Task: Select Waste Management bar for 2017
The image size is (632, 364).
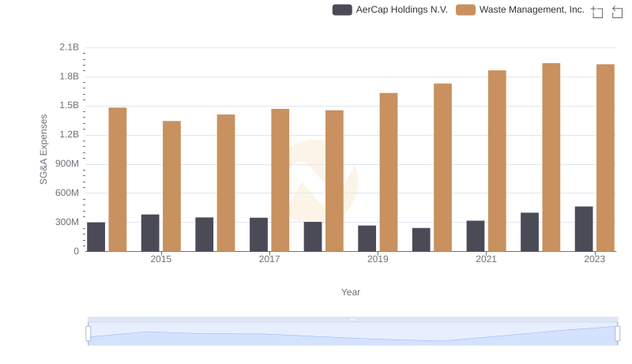Action: 280,180
